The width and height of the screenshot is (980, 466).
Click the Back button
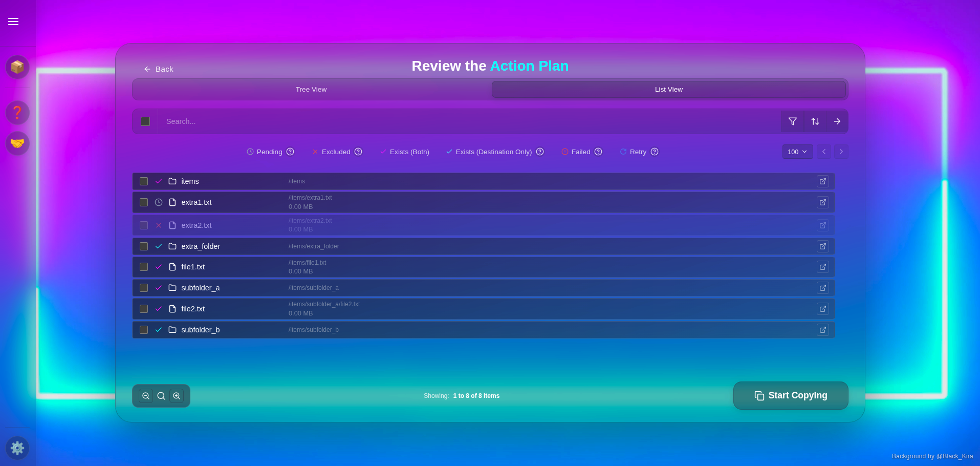tap(159, 69)
